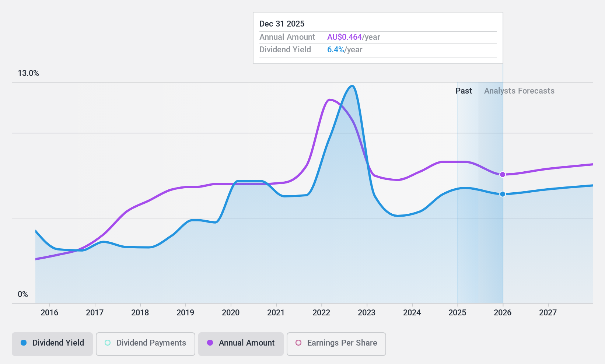Viewport: 605px width, 364px height.
Task: Click the Analysts Forecasts label
Action: click(519, 91)
